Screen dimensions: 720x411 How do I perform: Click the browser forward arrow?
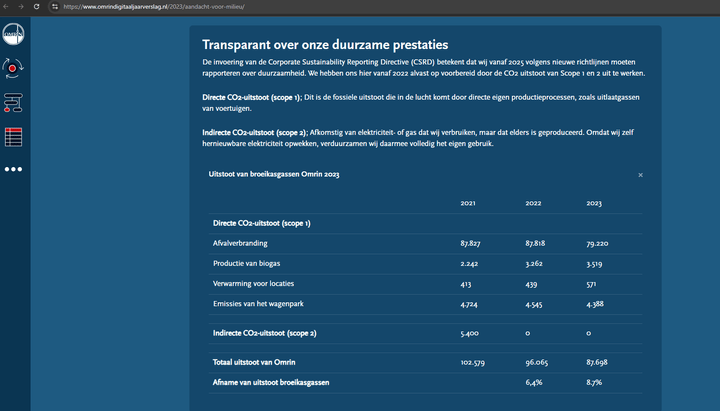(x=21, y=6)
